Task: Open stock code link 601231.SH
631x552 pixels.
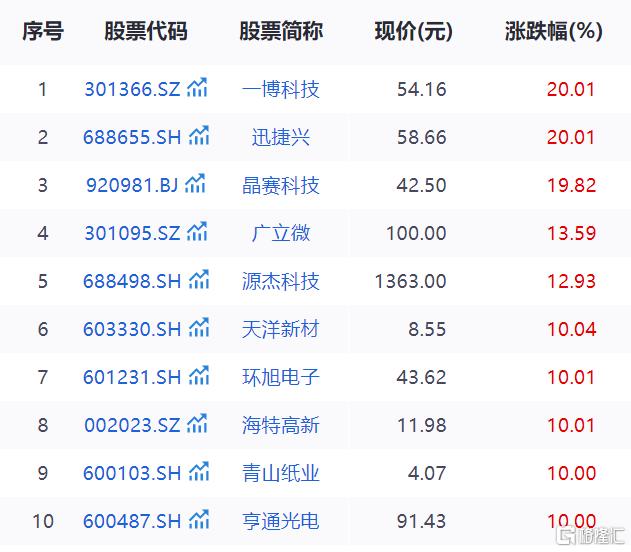Action: click(x=132, y=377)
